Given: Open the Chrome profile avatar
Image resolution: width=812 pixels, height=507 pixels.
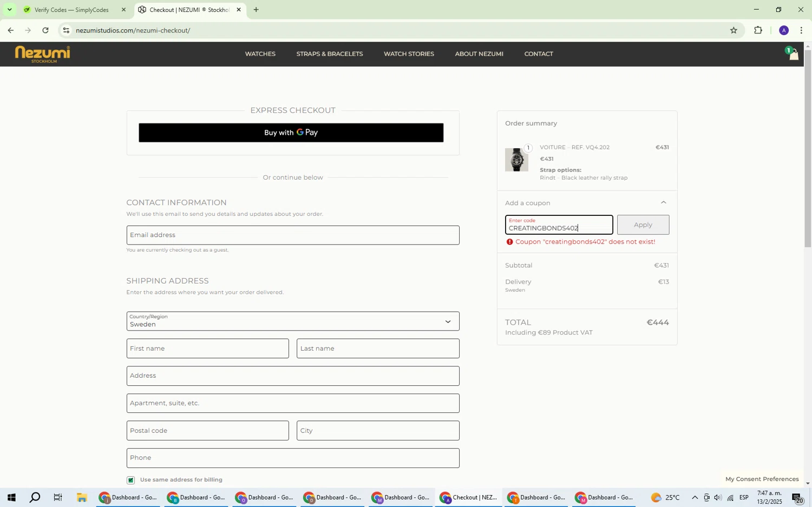Looking at the screenshot, I should click(x=784, y=30).
